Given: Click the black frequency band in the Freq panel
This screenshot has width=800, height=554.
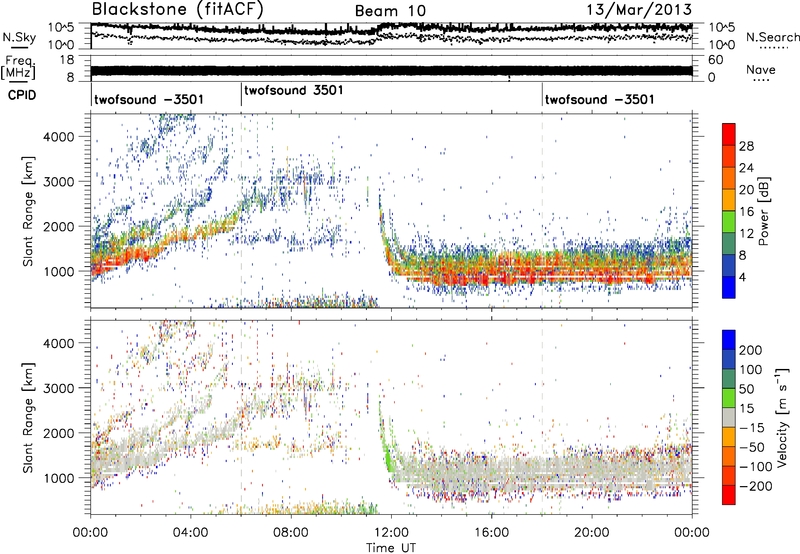Looking at the screenshot, I should [391, 71].
